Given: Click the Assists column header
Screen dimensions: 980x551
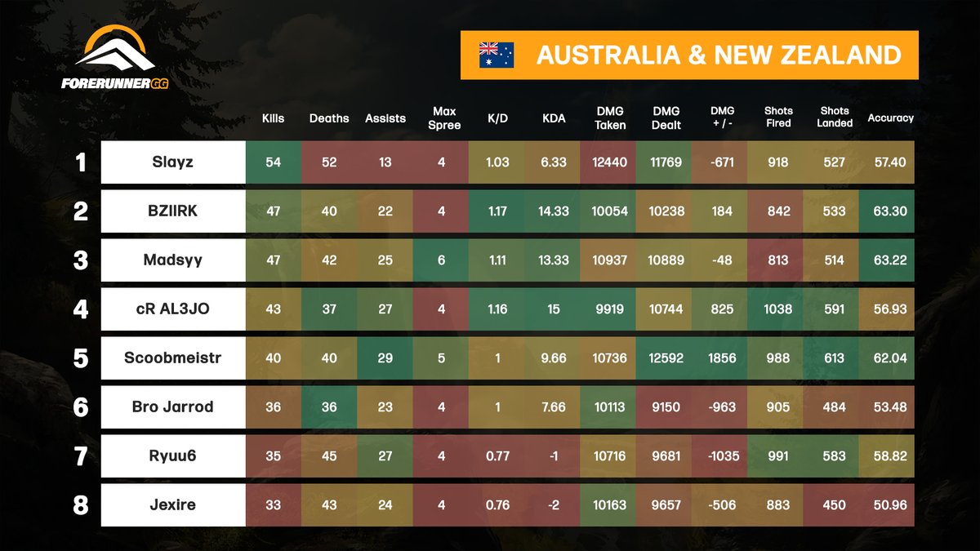Looking at the screenshot, I should pyautogui.click(x=385, y=118).
